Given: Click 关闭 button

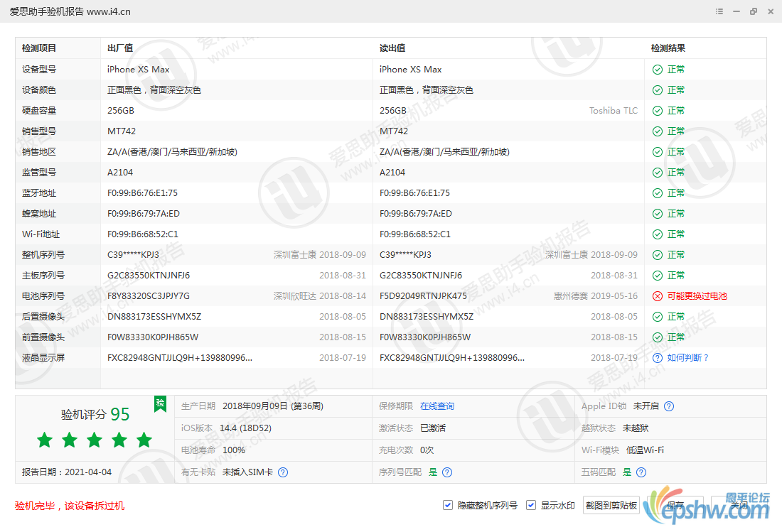Looking at the screenshot, I should pyautogui.click(x=739, y=506).
